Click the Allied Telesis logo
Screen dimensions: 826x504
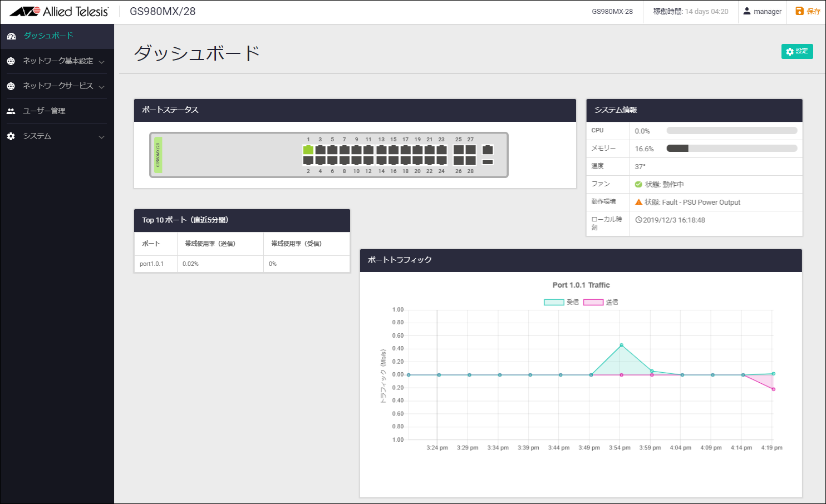tap(59, 12)
